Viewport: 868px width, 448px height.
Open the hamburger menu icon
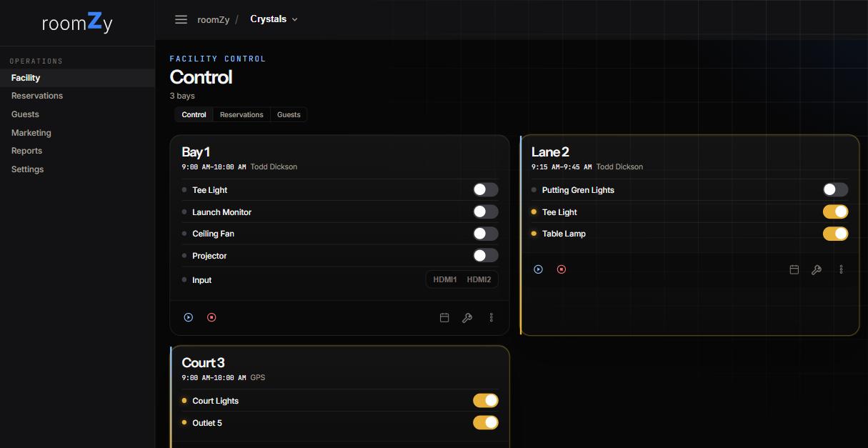click(x=181, y=19)
